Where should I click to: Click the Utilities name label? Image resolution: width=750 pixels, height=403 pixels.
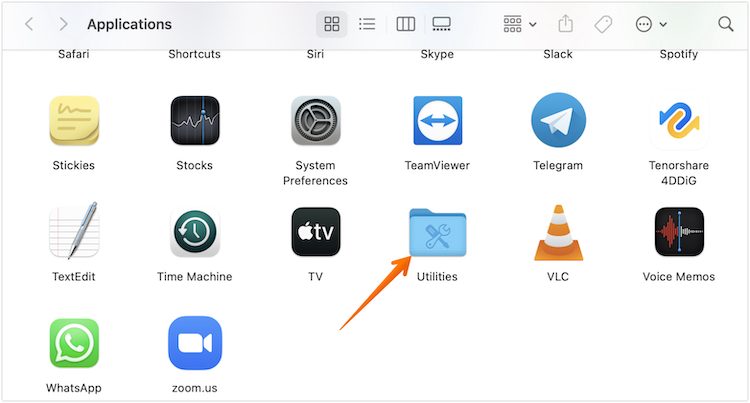(437, 277)
